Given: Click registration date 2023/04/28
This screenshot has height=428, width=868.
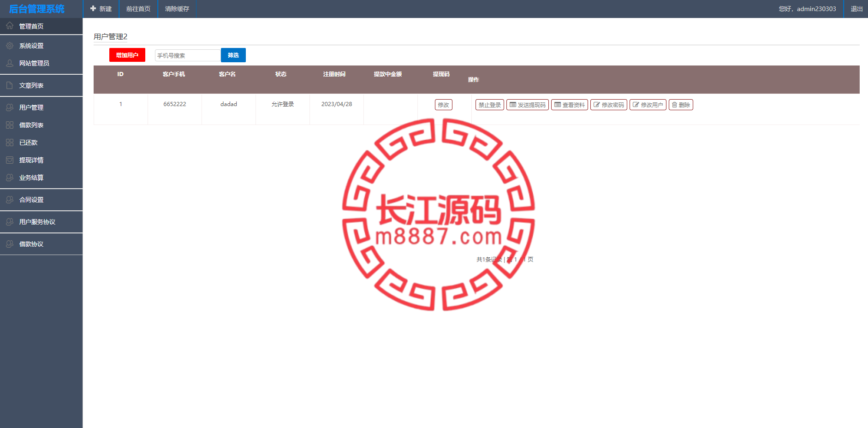Looking at the screenshot, I should point(337,104).
